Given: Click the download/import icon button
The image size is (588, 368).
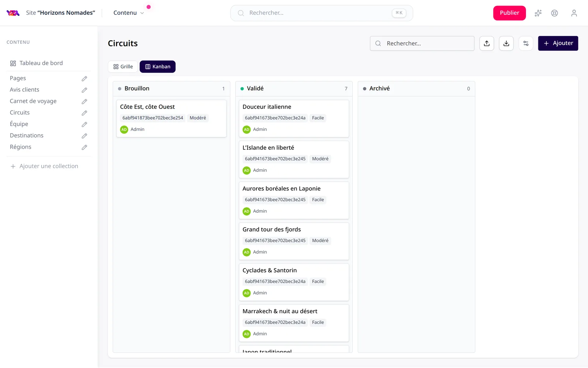Looking at the screenshot, I should pos(506,43).
